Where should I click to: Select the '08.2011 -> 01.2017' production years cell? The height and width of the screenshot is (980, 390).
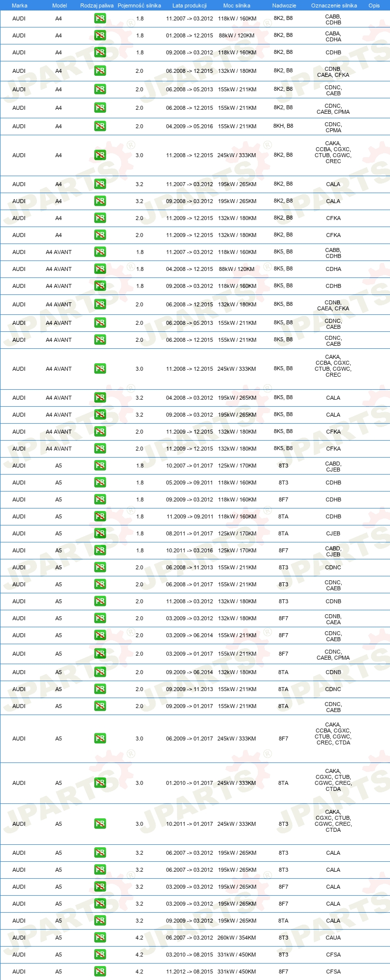coord(190,533)
